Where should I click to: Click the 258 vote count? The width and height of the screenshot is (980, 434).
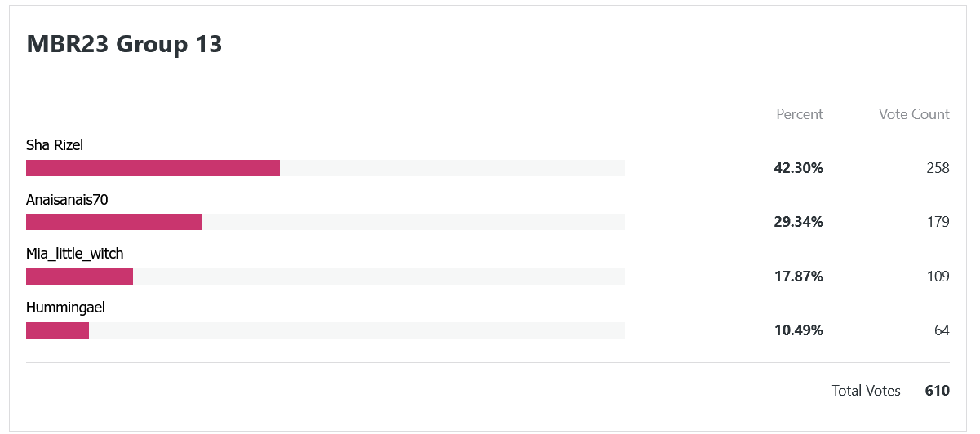[938, 168]
